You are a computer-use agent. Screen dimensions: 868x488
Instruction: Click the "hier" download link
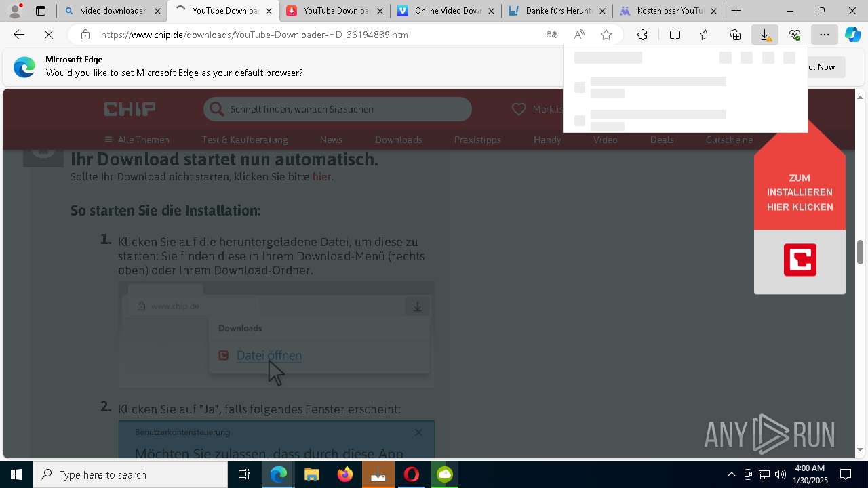coord(321,177)
